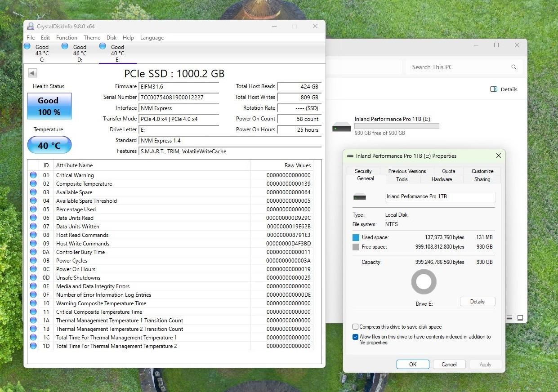This screenshot has width=558, height=392.
Task: Select the Media and Data Integrity Errors row
Action: point(171,286)
